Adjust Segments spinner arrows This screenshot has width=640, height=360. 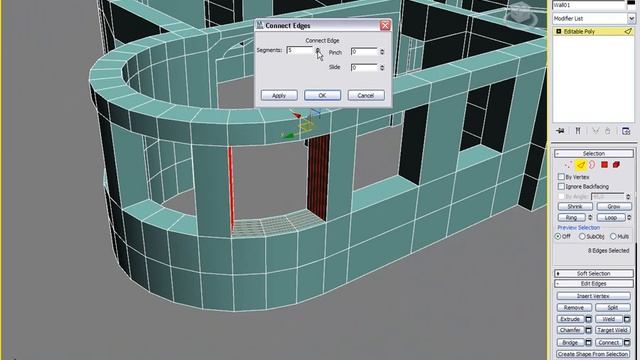click(318, 50)
